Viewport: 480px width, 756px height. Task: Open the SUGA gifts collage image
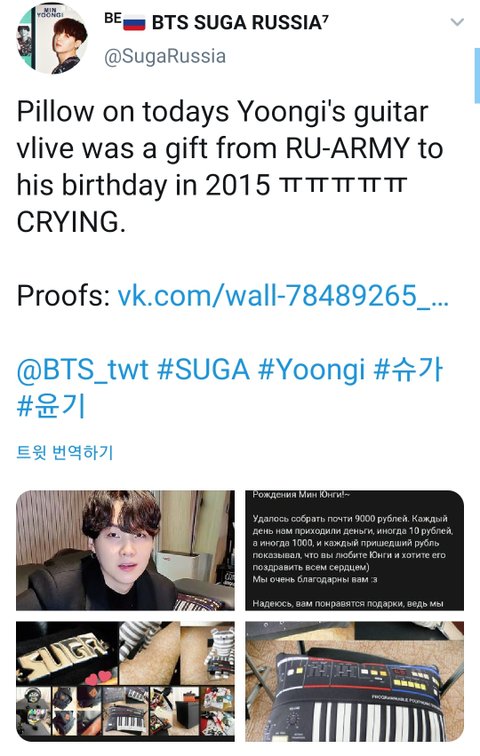pyautogui.click(x=125, y=681)
